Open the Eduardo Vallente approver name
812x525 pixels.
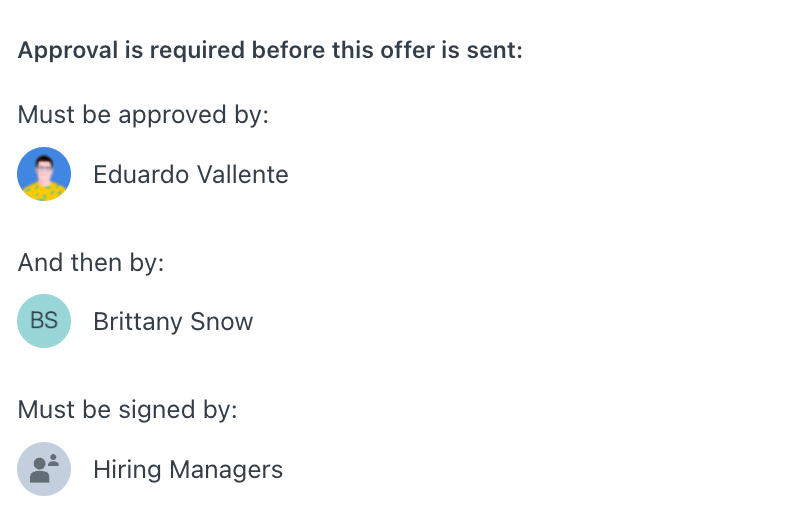point(191,174)
